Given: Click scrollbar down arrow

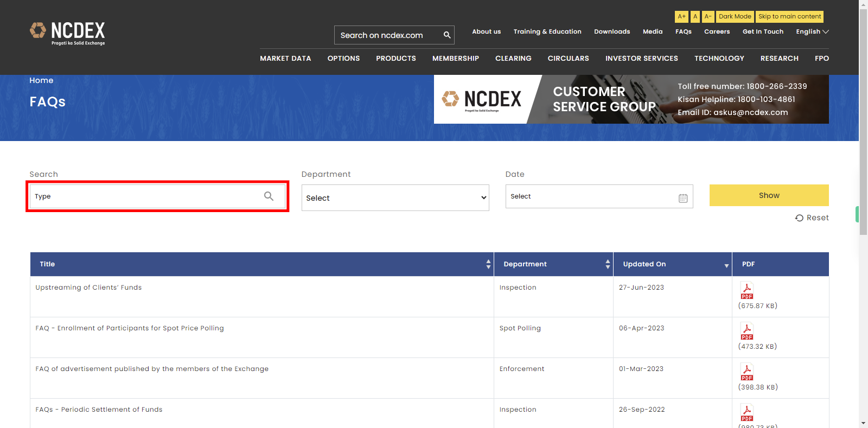Looking at the screenshot, I should [x=863, y=423].
